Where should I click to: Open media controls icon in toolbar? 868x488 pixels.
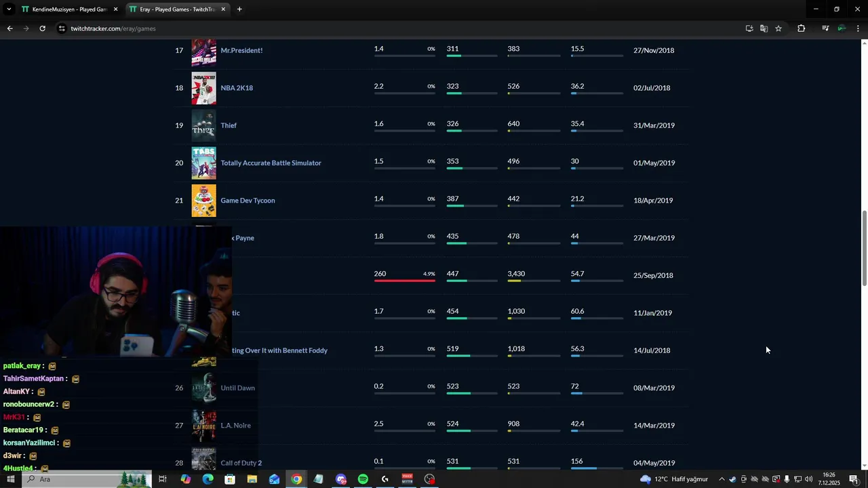tap(825, 28)
